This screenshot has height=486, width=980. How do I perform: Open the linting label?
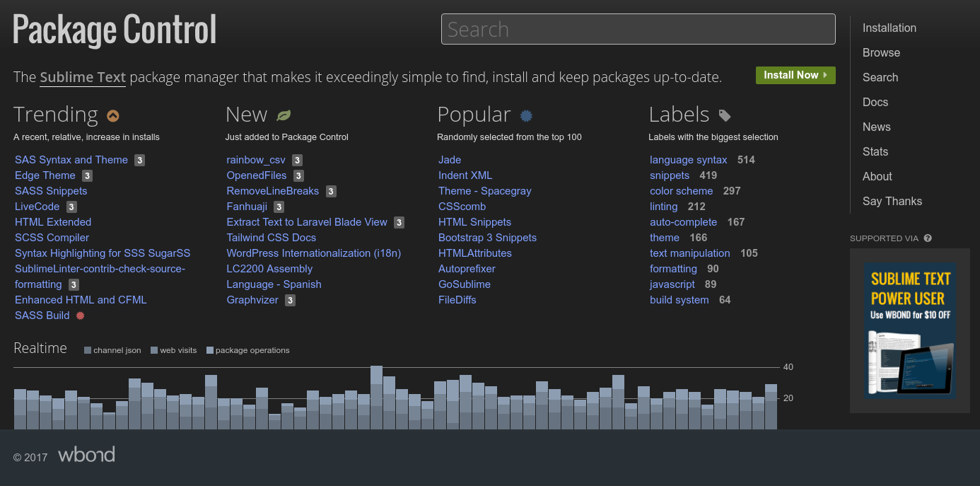[664, 207]
